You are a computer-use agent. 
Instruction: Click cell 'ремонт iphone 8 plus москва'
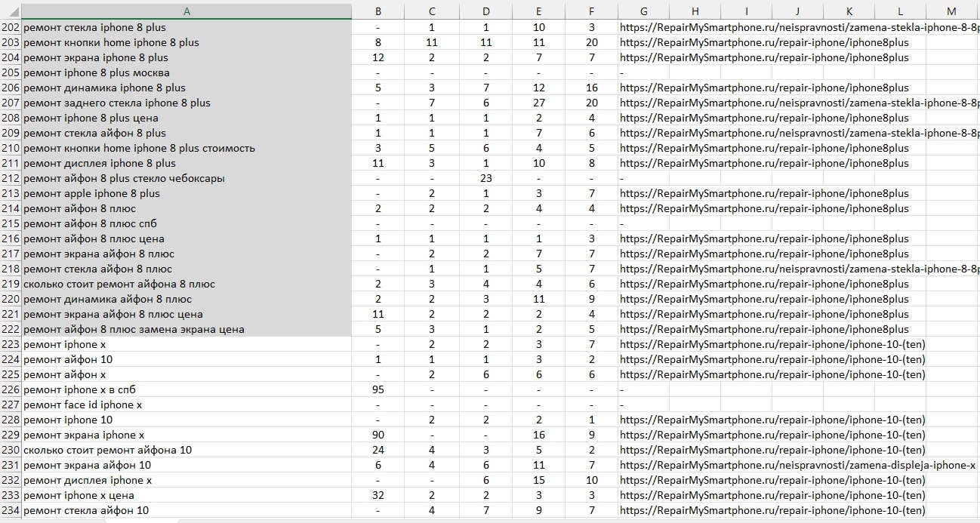(x=186, y=72)
